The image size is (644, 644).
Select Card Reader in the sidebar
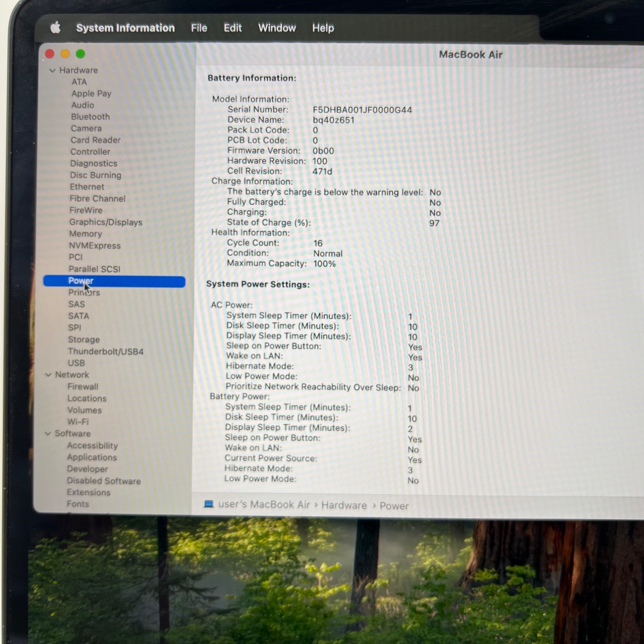tap(96, 140)
